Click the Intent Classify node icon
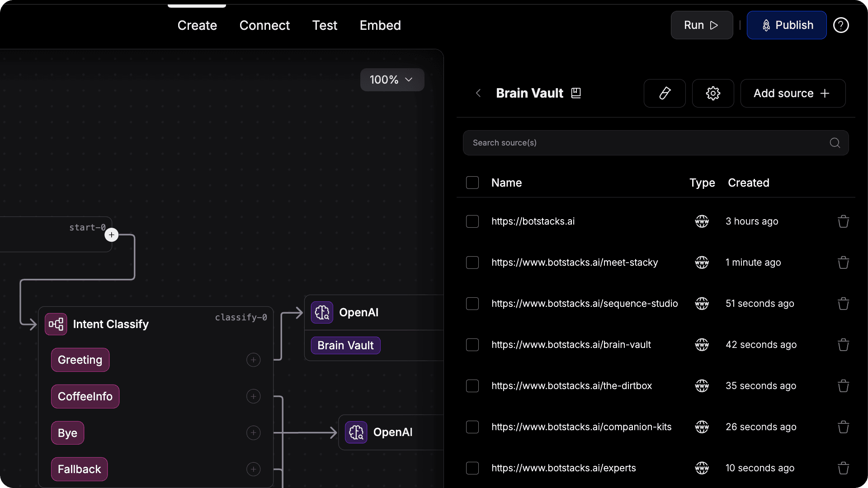The image size is (868, 488). [56, 324]
